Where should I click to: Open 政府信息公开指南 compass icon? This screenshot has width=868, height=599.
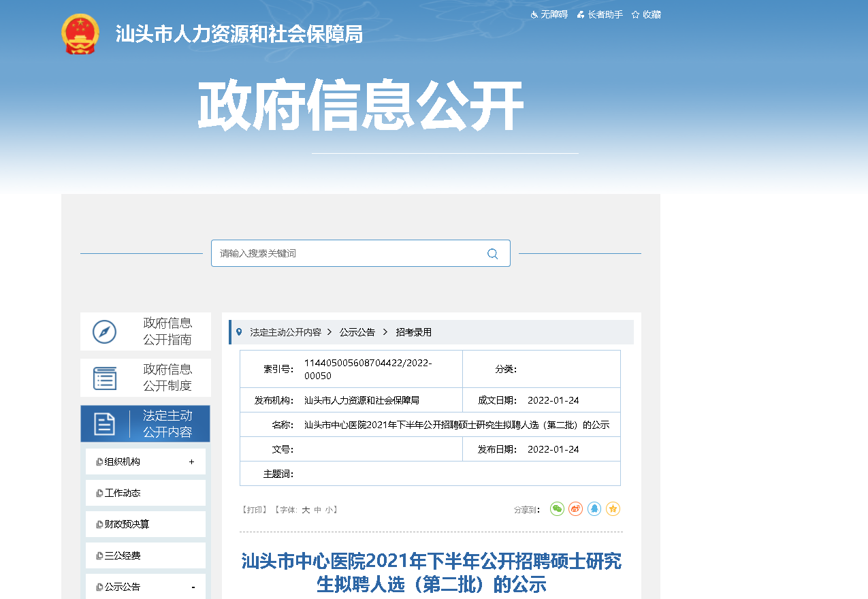[x=105, y=331]
